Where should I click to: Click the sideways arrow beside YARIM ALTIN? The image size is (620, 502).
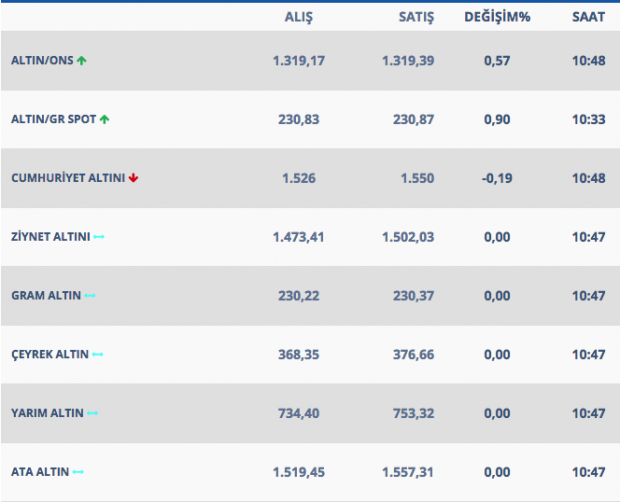(x=92, y=413)
